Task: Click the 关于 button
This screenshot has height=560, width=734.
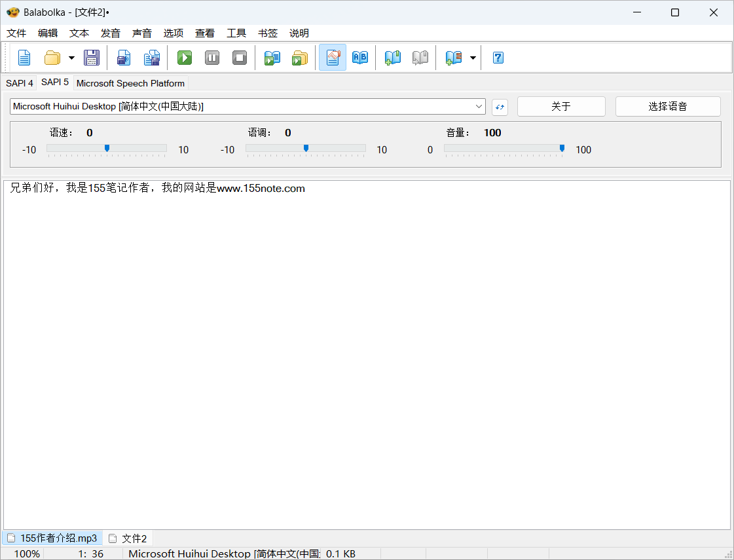Action: 561,106
